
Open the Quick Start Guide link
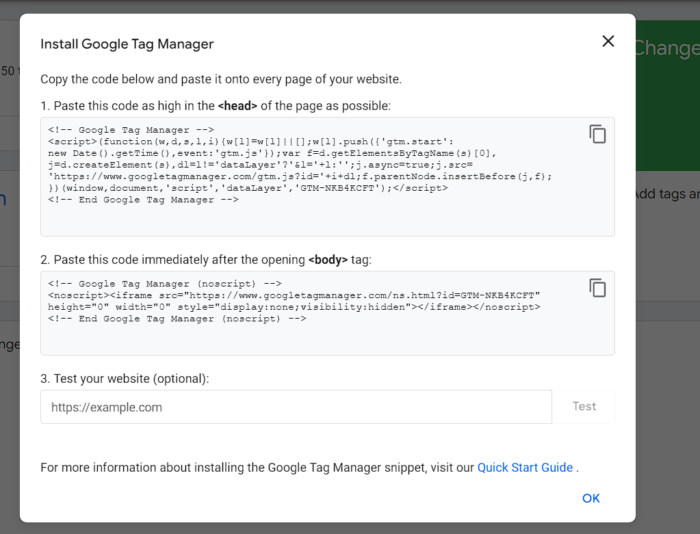pos(525,467)
